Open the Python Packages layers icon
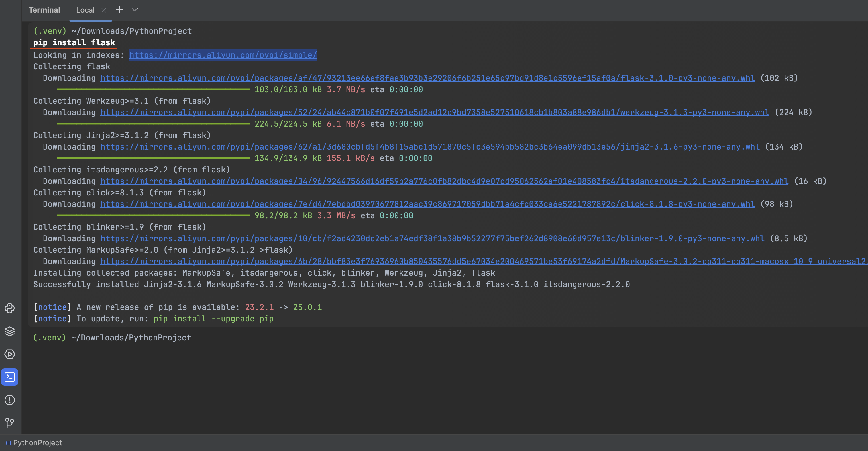The image size is (868, 451). (9, 331)
